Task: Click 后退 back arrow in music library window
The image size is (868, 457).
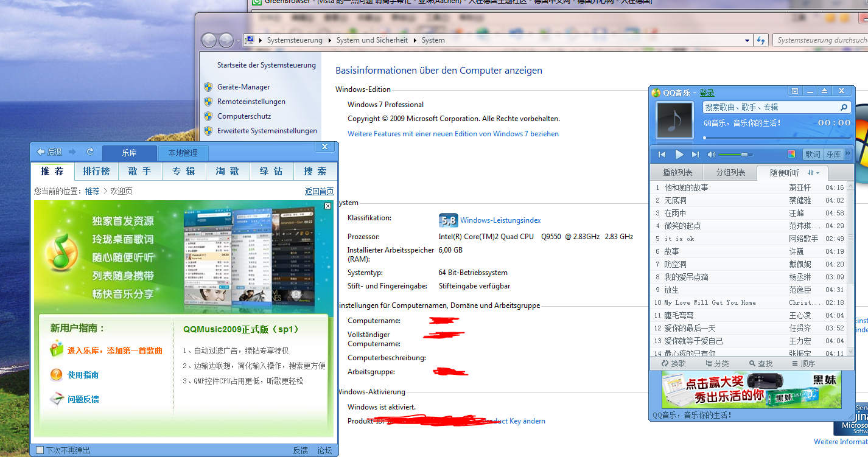Action: tap(49, 152)
